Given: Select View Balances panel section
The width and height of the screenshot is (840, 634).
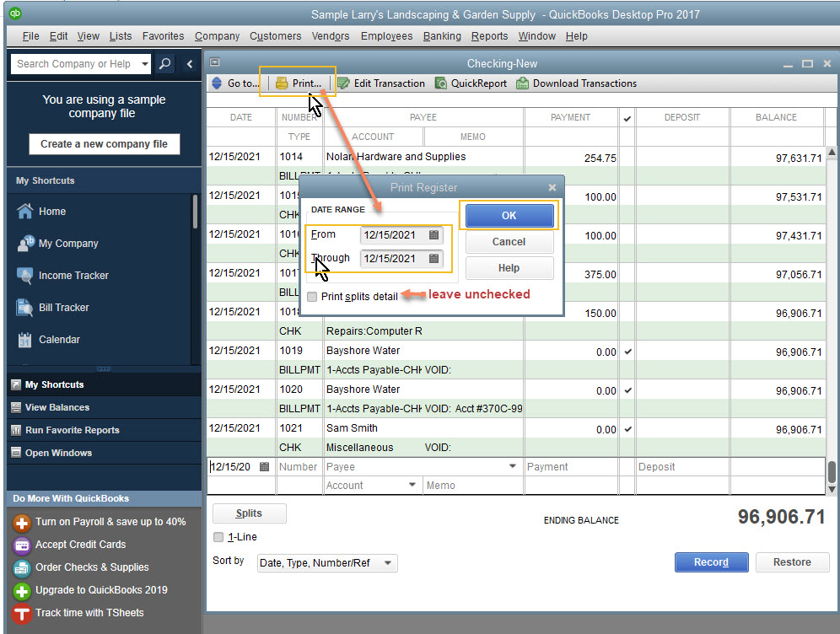Looking at the screenshot, I should [x=104, y=407].
